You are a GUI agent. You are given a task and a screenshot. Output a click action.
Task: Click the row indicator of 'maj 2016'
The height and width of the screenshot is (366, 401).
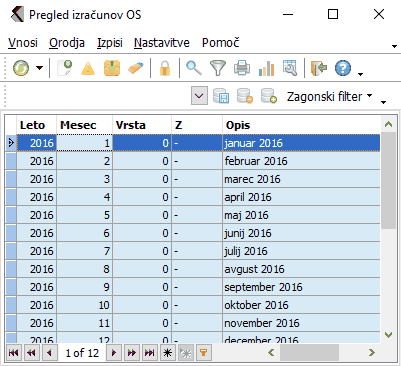[x=11, y=215]
